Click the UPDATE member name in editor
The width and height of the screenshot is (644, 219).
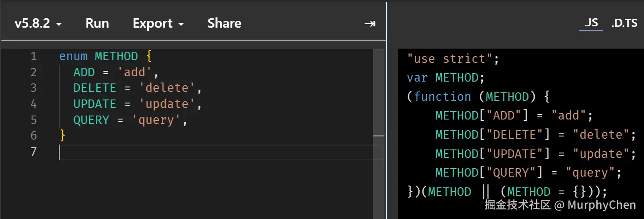[x=95, y=104]
